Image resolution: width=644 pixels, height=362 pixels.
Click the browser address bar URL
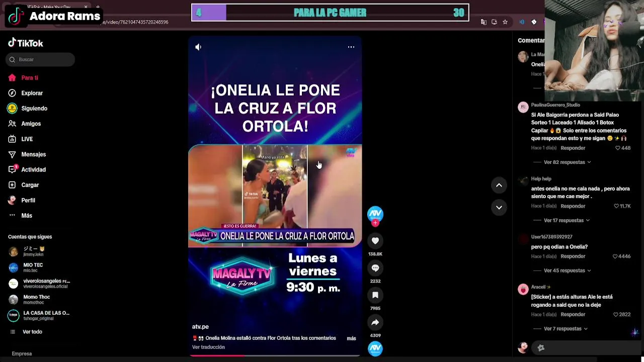click(136, 22)
